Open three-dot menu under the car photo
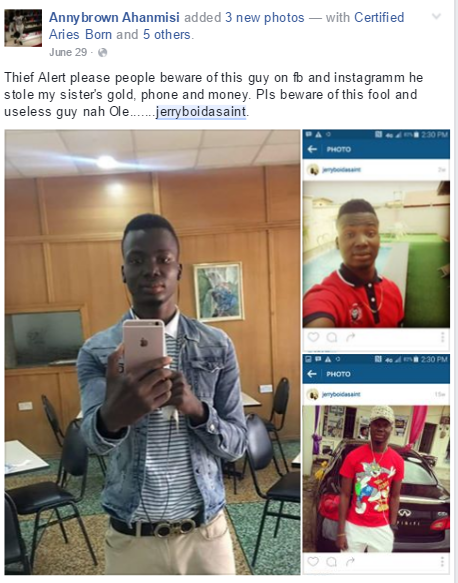This screenshot has height=583, width=458. click(x=442, y=561)
